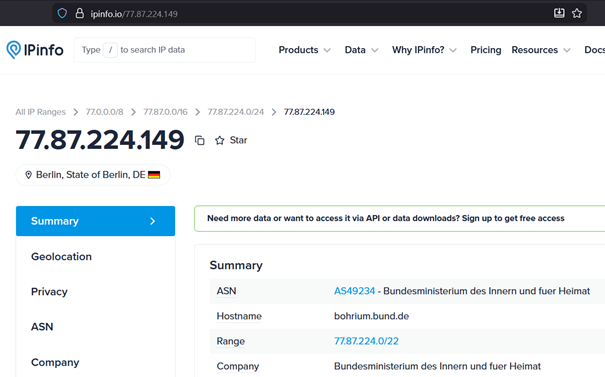The image size is (605, 377).
Task: Click the IPinfo logo
Action: click(x=35, y=50)
